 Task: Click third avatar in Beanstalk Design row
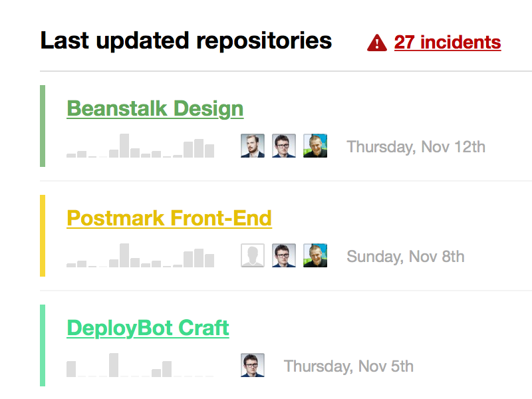pyautogui.click(x=315, y=146)
